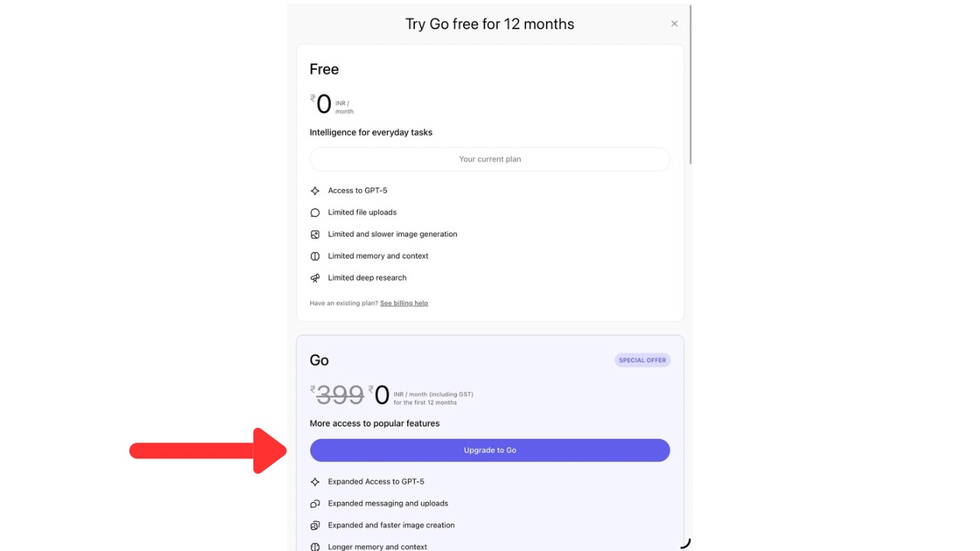Click the speech bubble icon for Limited file uploads
This screenshot has width=980, height=551.
tap(315, 212)
